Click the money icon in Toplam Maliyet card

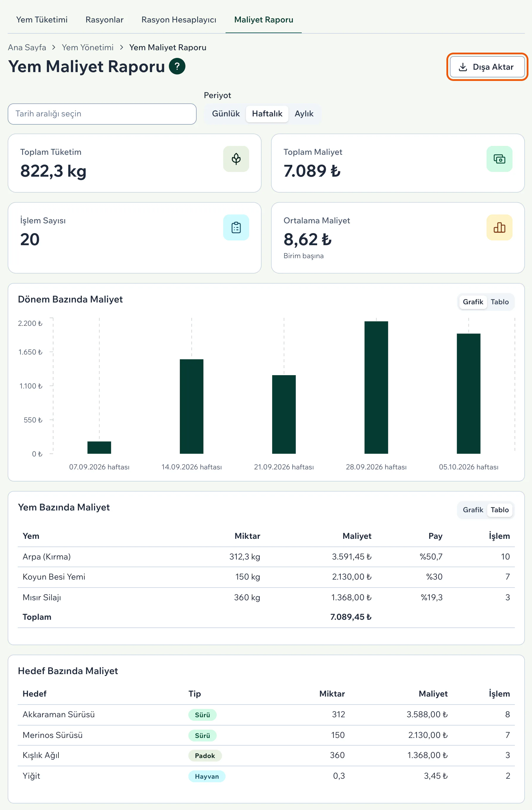[x=499, y=159]
